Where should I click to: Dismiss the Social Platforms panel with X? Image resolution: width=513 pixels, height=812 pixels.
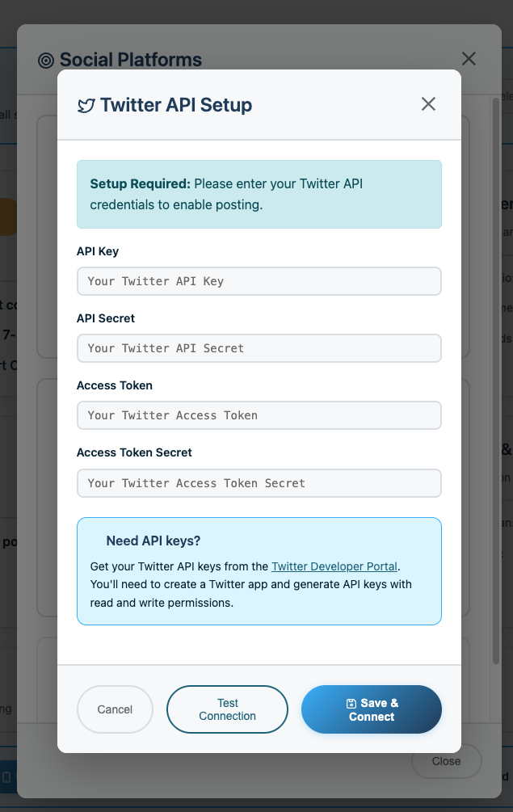tap(469, 59)
